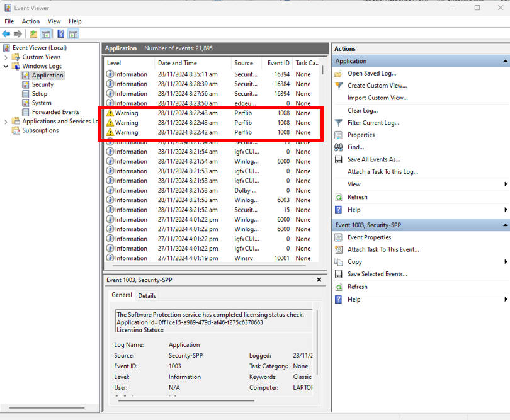
Task: Select the System log in tree
Action: [x=42, y=103]
